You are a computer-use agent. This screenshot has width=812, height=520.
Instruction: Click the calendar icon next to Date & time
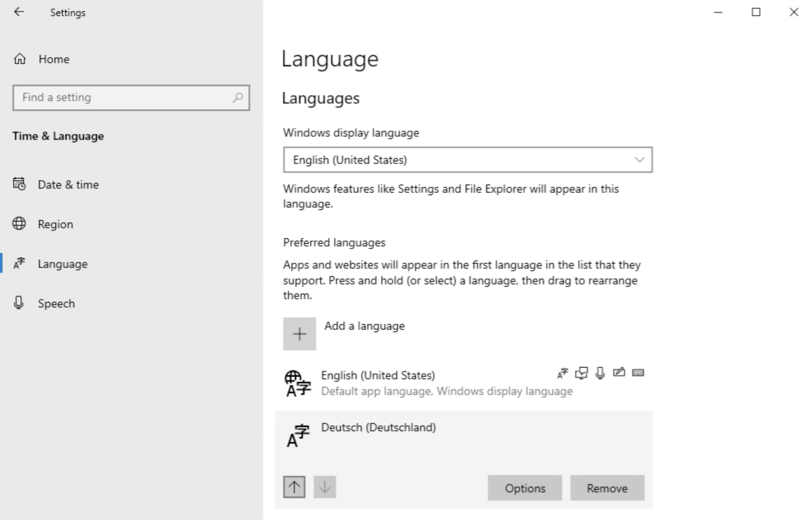tap(19, 184)
